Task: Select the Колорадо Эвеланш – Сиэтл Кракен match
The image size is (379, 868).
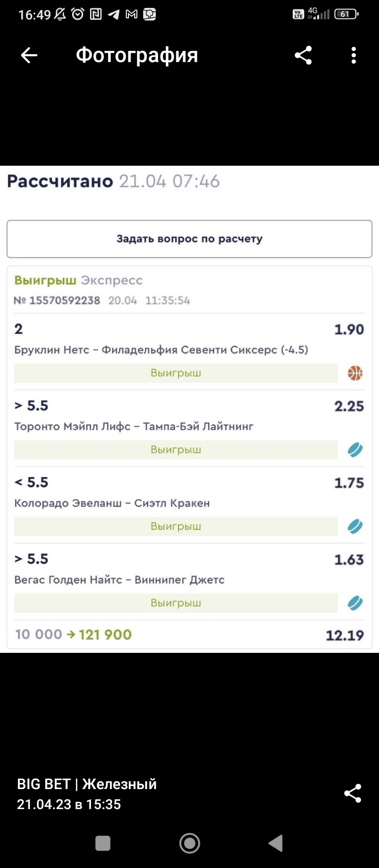Action: 112,503
